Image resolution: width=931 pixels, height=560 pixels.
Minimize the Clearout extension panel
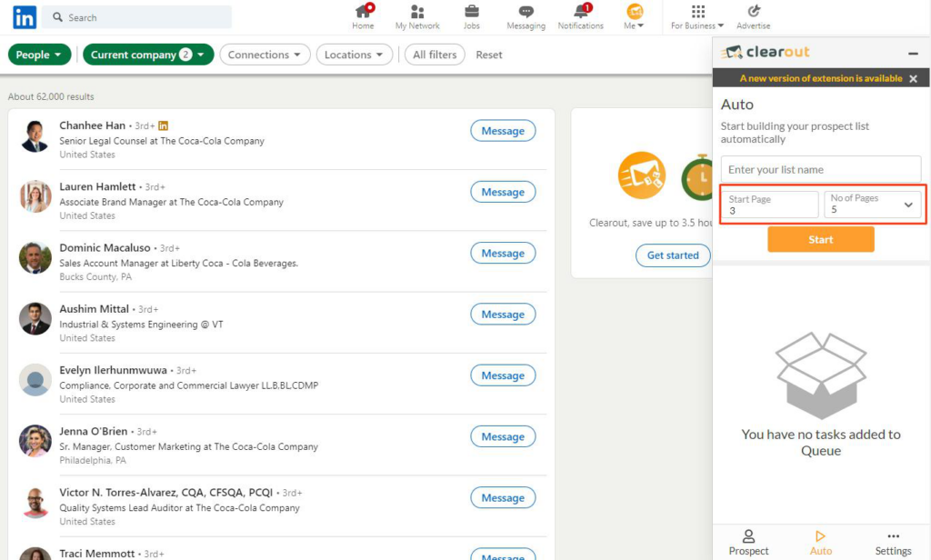[x=913, y=54]
